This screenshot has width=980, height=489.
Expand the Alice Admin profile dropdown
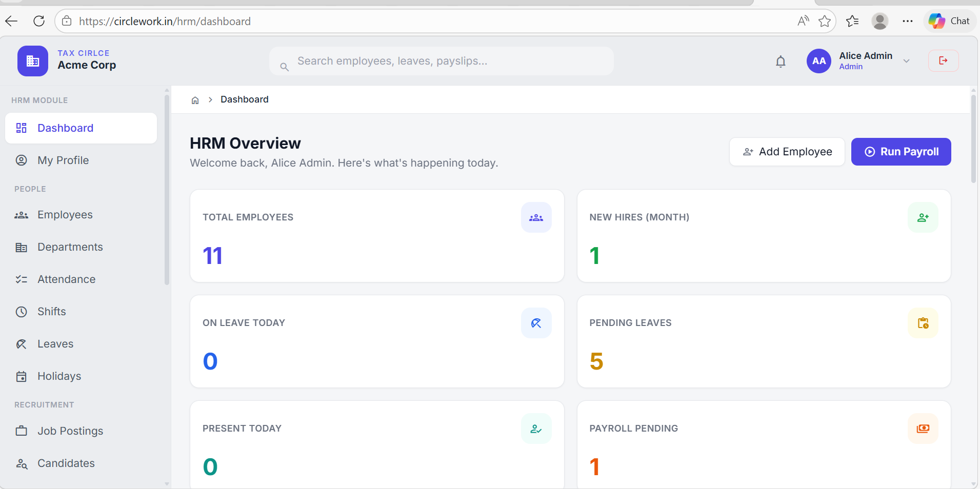[906, 60]
